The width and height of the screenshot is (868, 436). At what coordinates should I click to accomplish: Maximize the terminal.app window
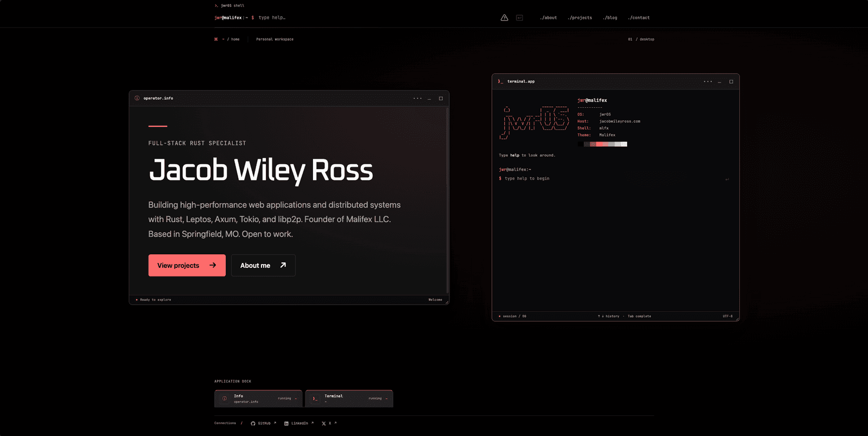tap(731, 81)
